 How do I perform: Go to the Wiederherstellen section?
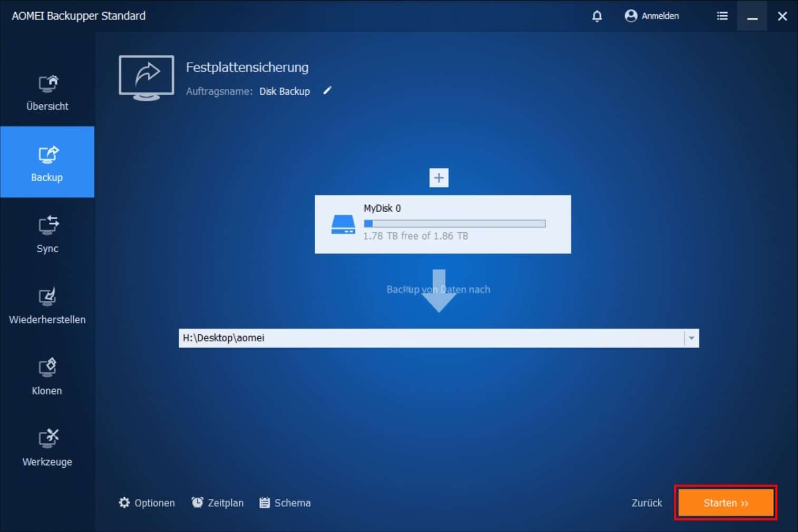(47, 305)
